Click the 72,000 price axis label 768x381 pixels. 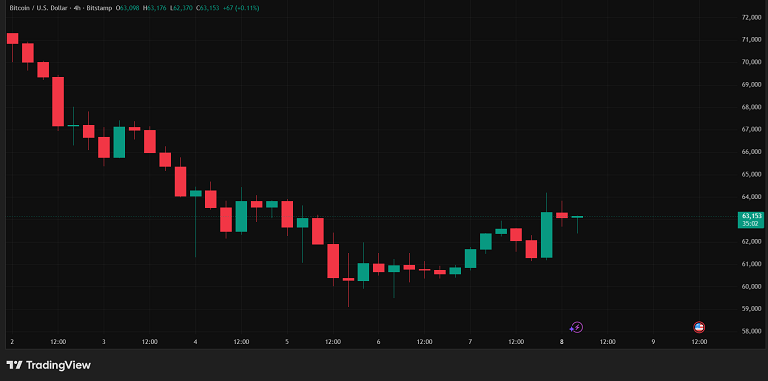(x=751, y=17)
